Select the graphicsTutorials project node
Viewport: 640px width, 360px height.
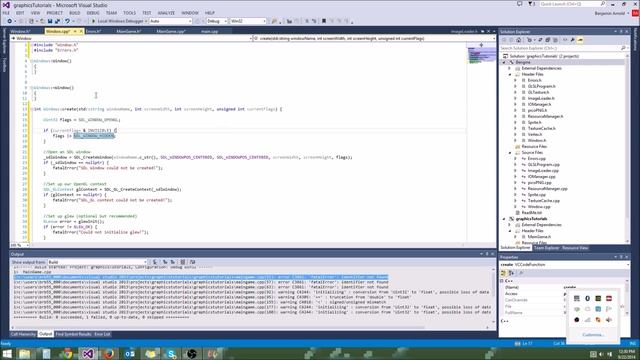click(531, 219)
